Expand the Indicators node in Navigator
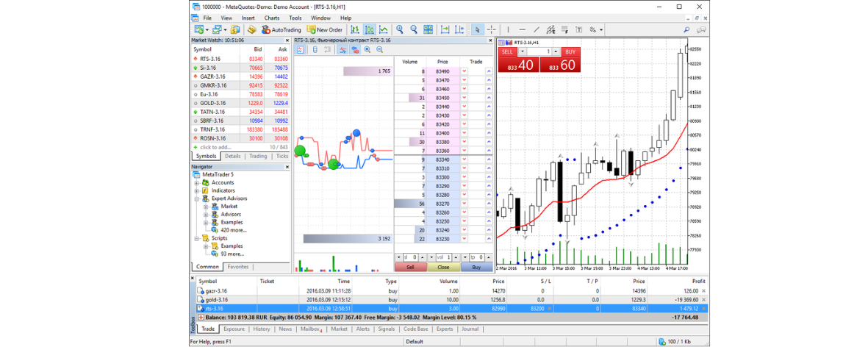This screenshot has width=868, height=347. point(196,190)
